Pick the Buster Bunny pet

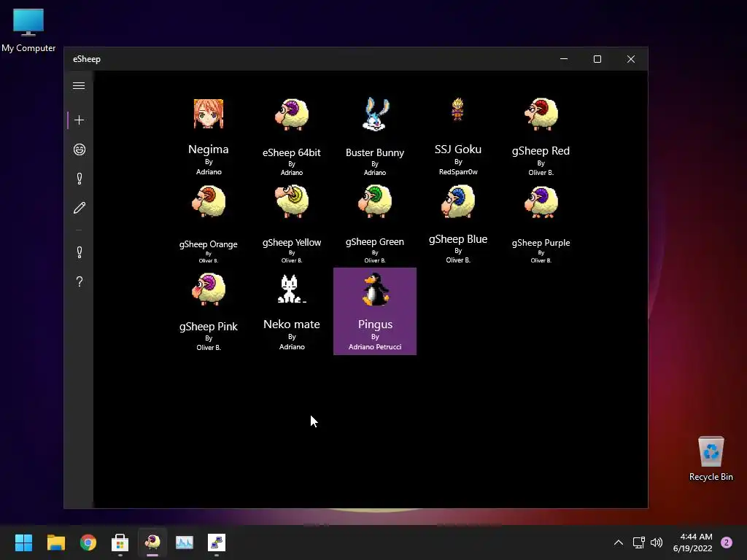coord(375,136)
